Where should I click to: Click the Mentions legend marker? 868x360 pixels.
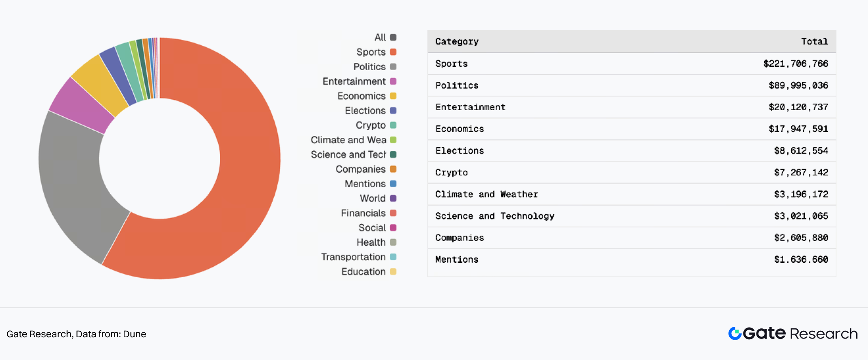tap(393, 184)
